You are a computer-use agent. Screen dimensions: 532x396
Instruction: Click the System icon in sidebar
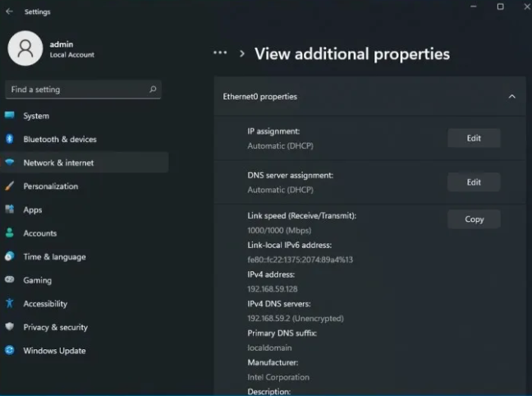[x=10, y=116]
